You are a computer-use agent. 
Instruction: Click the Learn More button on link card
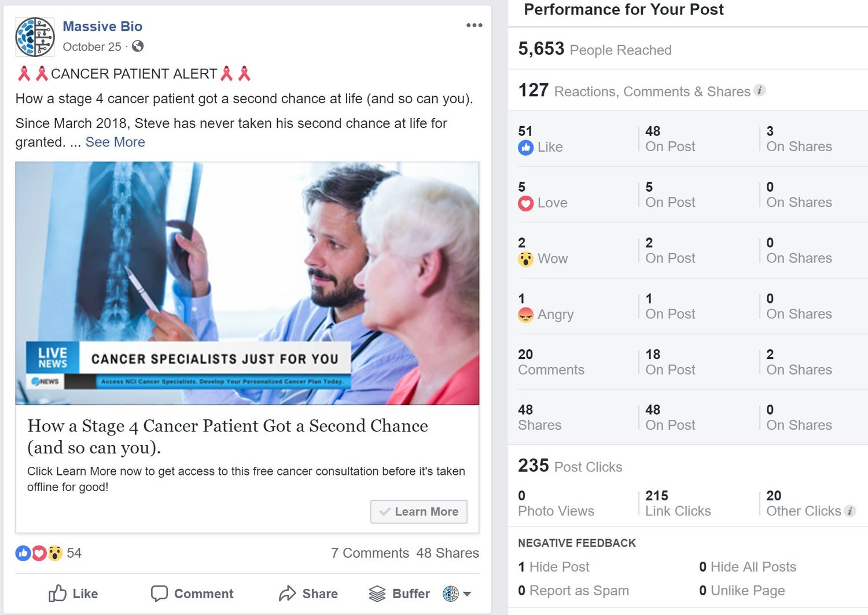click(x=419, y=512)
